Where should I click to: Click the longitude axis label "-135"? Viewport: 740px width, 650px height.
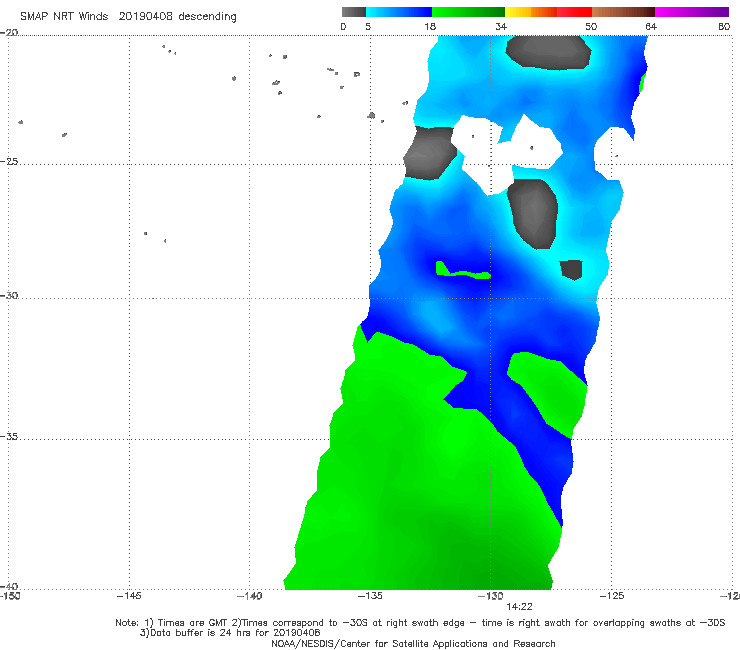(370, 596)
